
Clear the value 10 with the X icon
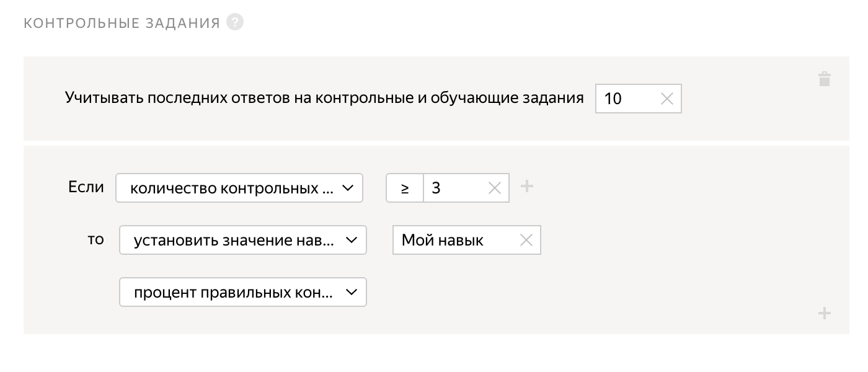coord(666,99)
